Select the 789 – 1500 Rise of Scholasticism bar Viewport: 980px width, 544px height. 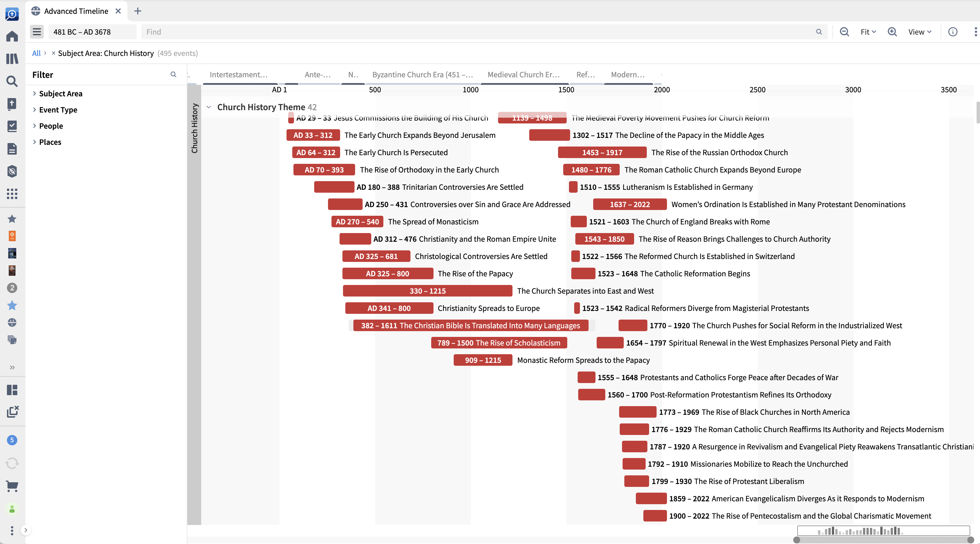499,343
